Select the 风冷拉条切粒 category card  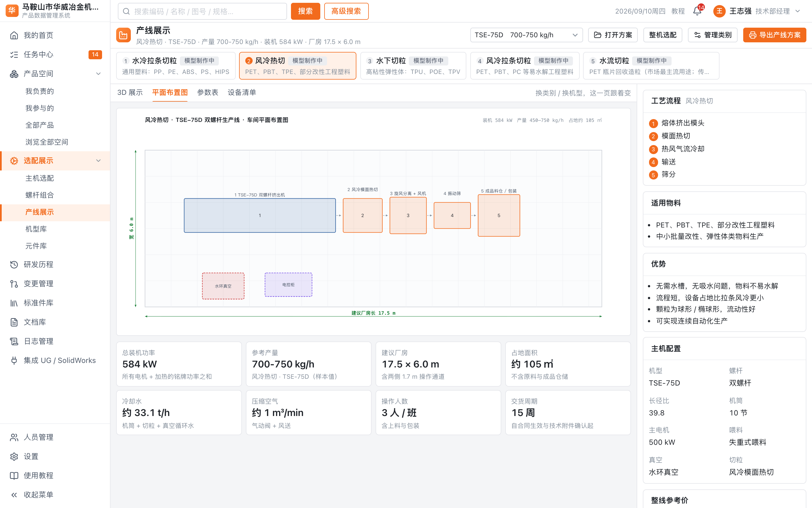tap(524, 65)
